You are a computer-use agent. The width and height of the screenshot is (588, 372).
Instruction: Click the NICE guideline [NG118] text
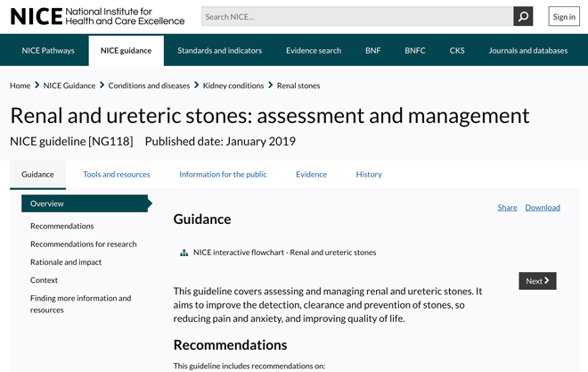tap(71, 142)
